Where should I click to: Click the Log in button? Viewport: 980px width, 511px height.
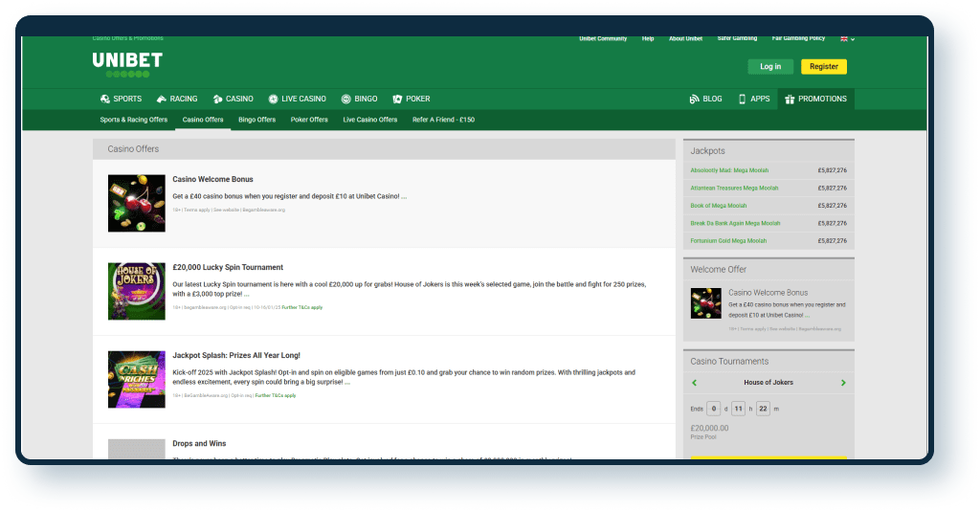pyautogui.click(x=770, y=66)
